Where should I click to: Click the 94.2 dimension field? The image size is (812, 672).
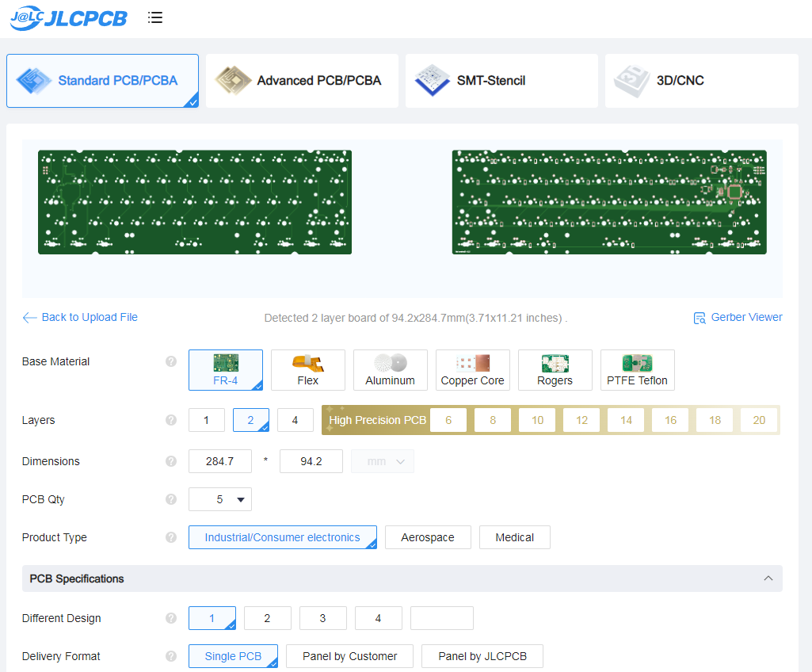point(311,461)
